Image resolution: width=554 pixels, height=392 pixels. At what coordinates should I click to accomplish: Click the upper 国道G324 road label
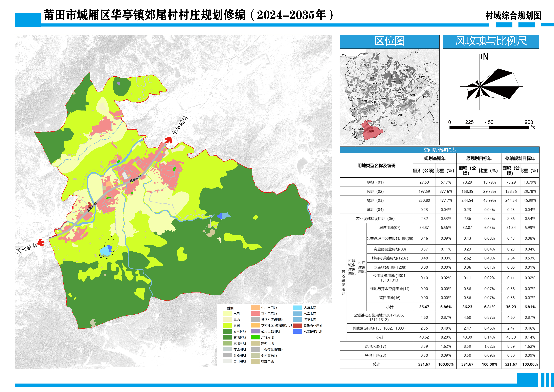(136, 179)
